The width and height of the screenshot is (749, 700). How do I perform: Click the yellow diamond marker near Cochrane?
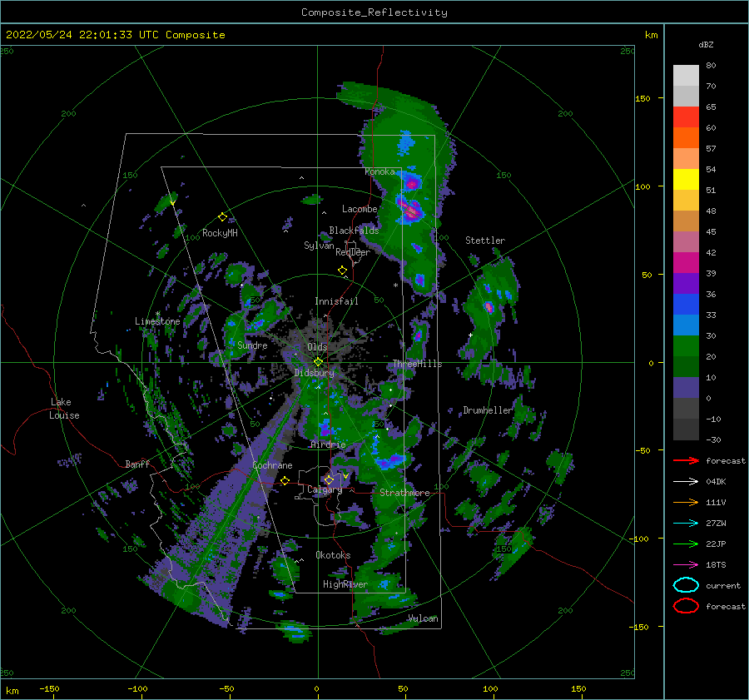[285, 480]
